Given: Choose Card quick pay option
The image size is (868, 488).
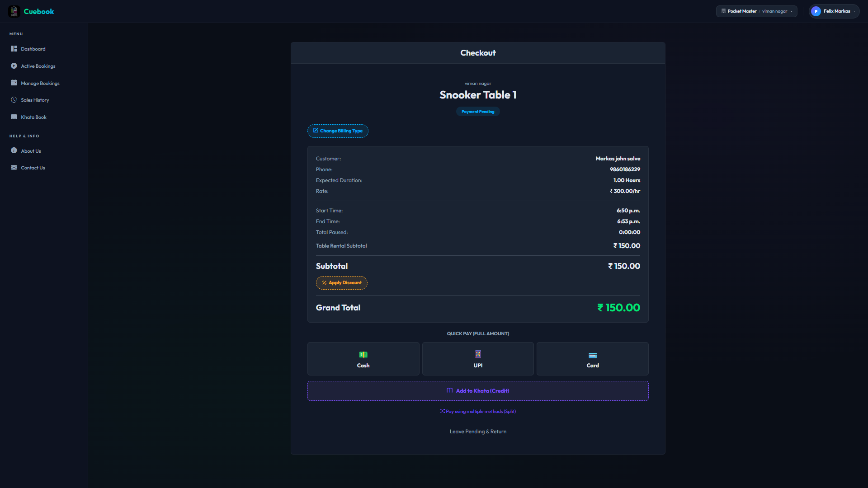Looking at the screenshot, I should click(592, 359).
